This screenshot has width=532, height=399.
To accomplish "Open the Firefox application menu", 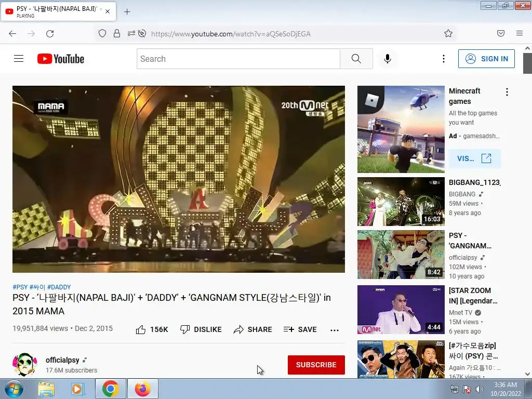I will point(520,33).
